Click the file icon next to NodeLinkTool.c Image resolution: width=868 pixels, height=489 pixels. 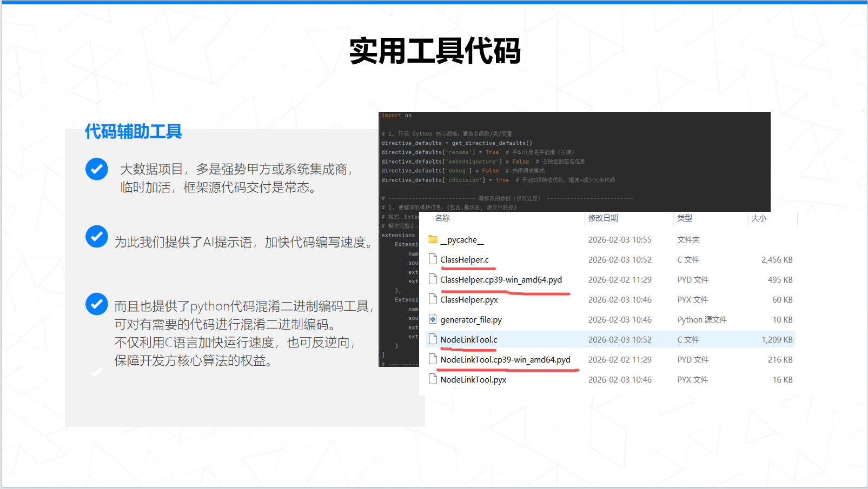click(433, 339)
